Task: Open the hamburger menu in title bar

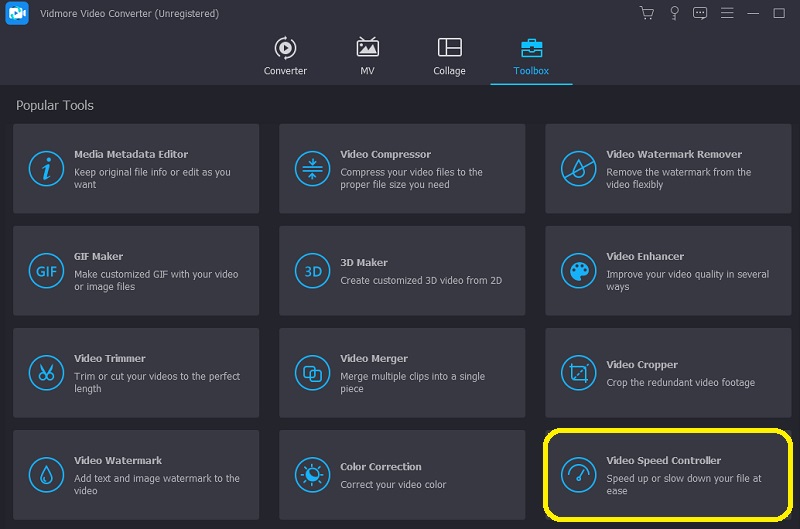Action: [727, 13]
